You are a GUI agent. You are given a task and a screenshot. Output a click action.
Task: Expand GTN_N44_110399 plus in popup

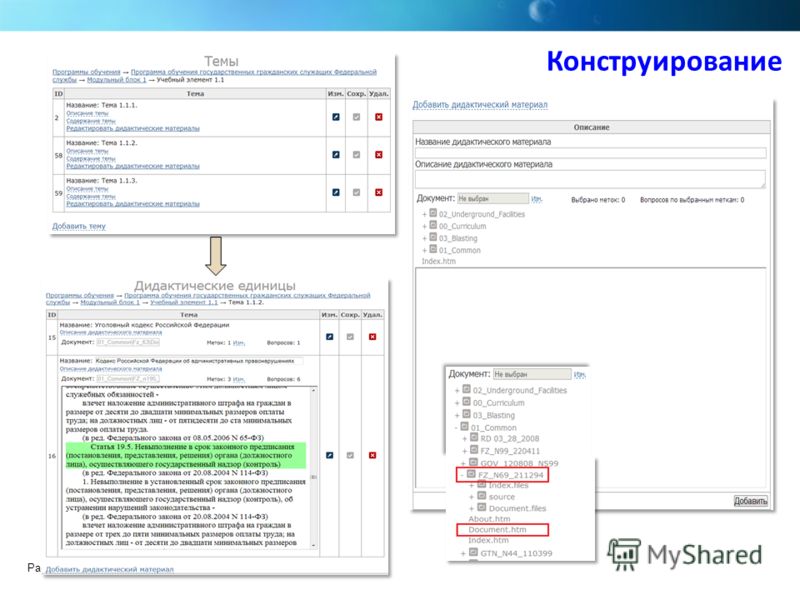(x=463, y=554)
